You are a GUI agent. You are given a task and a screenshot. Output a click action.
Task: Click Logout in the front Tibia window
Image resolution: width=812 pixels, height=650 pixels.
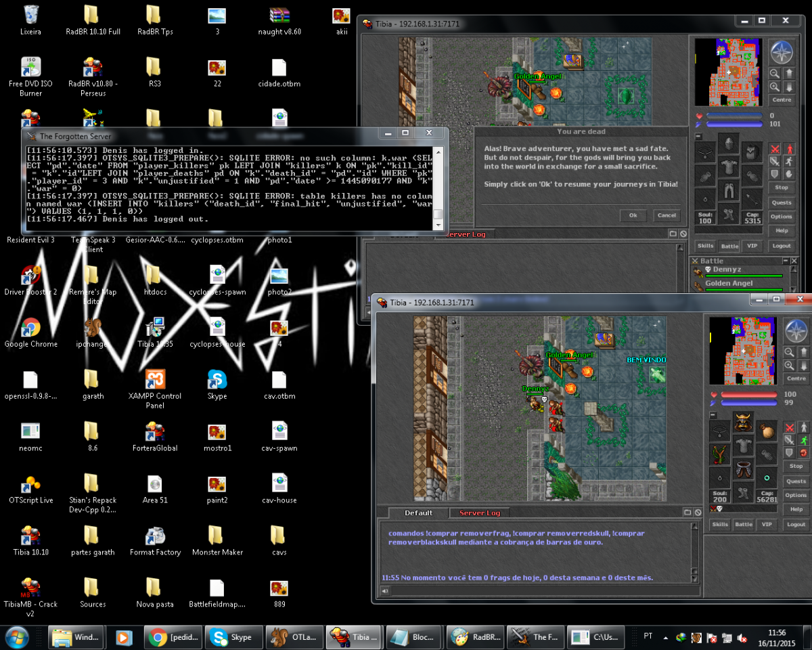click(796, 525)
